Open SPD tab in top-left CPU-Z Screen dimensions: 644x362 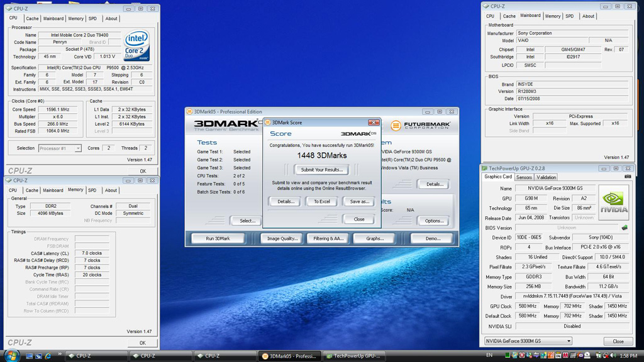tap(93, 18)
